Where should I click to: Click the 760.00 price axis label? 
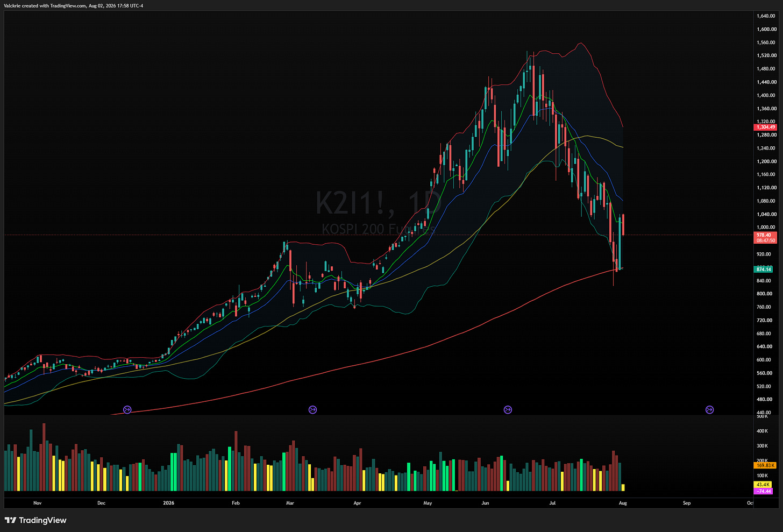tap(764, 307)
